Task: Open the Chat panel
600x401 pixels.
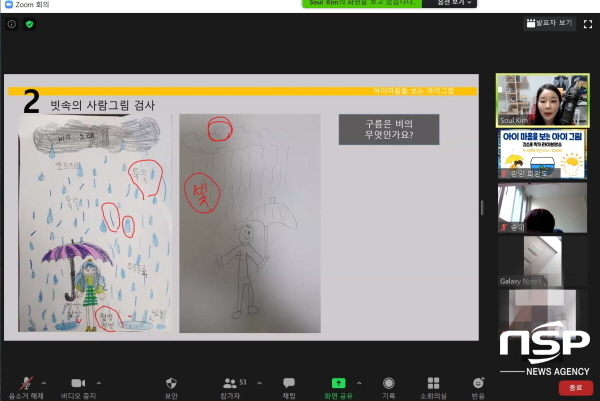Action: [x=289, y=385]
